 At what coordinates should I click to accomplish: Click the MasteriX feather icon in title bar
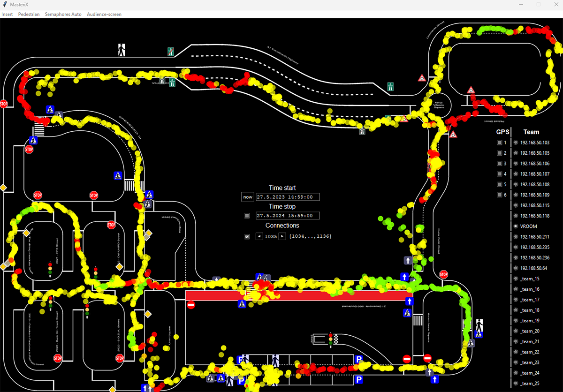5,4
